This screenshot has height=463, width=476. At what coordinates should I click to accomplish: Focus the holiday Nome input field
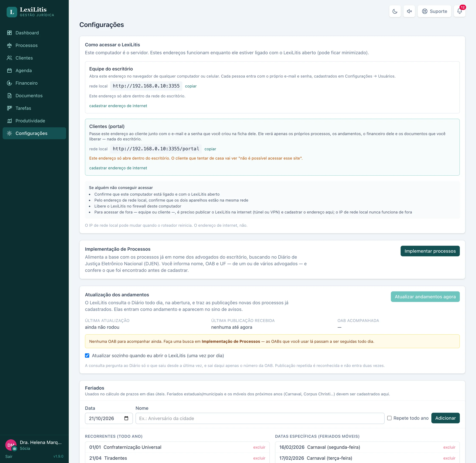point(260,418)
